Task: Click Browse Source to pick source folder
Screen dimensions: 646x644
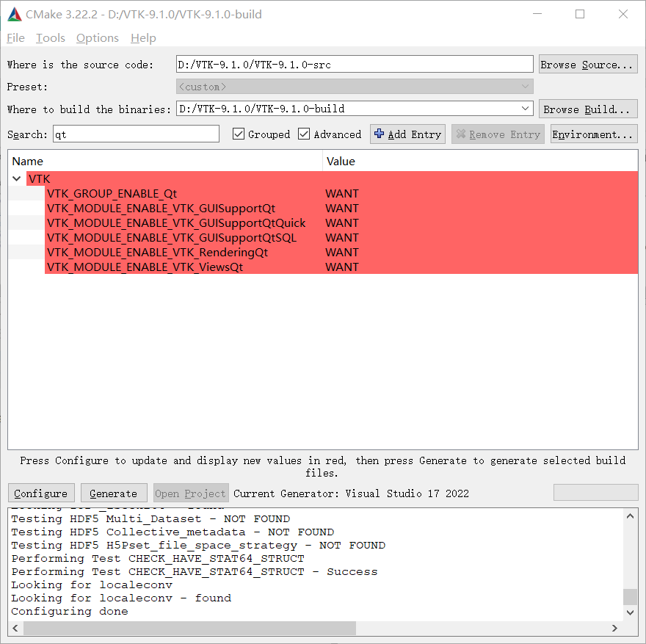Action: tap(587, 64)
